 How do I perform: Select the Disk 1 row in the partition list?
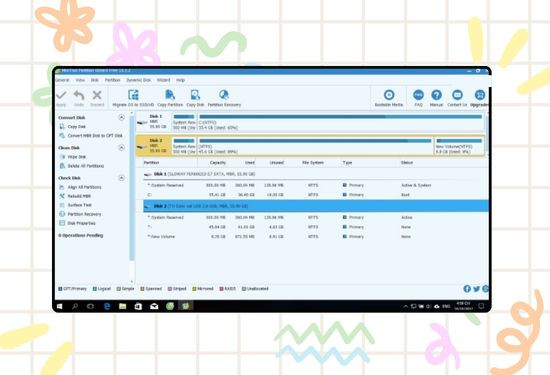tap(316, 174)
